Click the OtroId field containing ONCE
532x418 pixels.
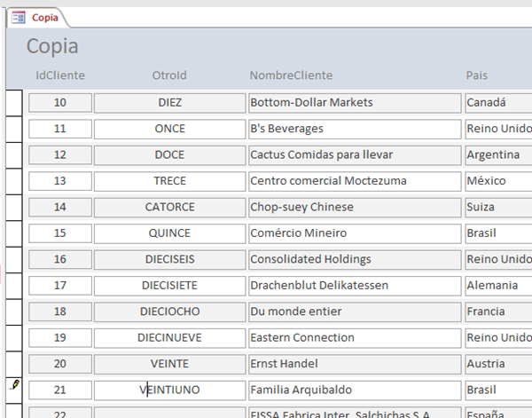point(169,129)
